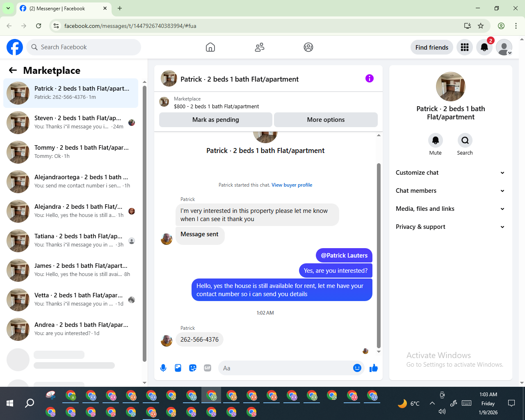Image resolution: width=525 pixels, height=420 pixels.
Task: Expand Media, files and links section
Action: tap(451, 209)
